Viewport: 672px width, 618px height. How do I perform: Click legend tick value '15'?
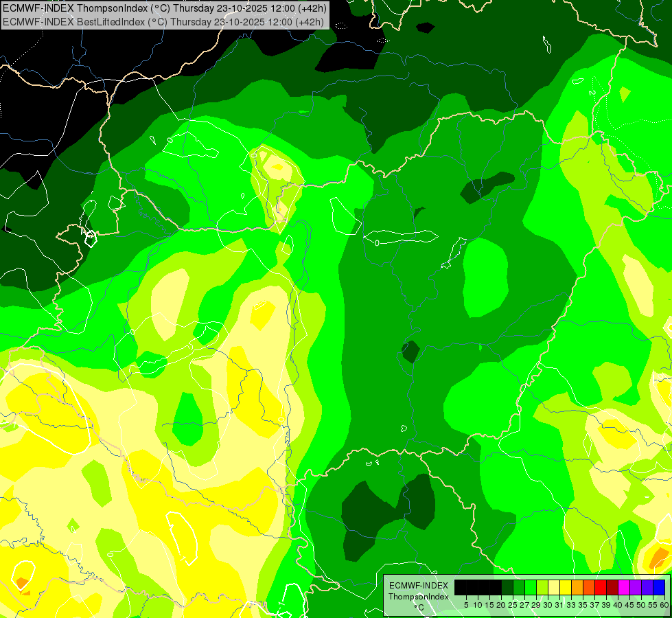pos(490,605)
